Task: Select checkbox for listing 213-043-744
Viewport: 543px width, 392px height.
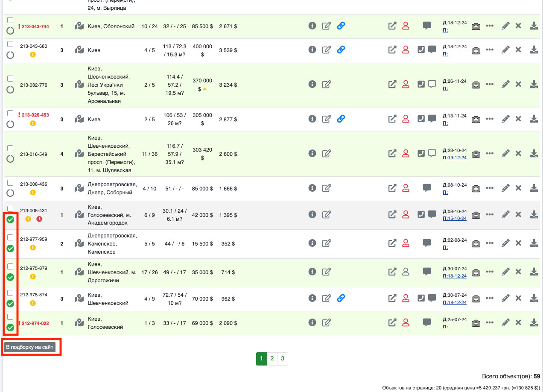Action: coord(10,20)
